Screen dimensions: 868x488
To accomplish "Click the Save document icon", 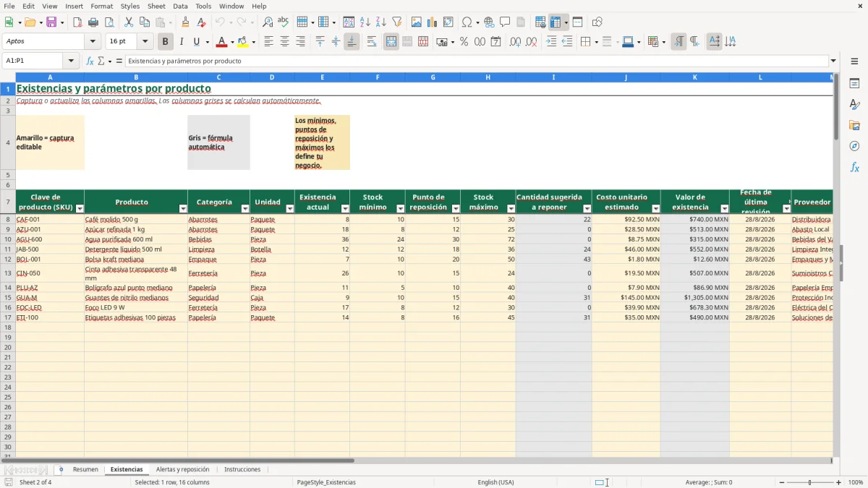I will click(x=51, y=22).
